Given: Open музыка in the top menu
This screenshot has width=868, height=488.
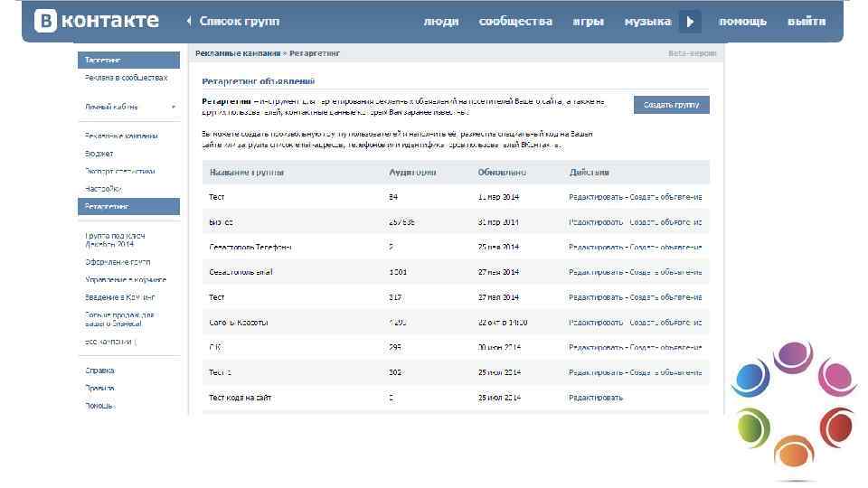Looking at the screenshot, I should (x=647, y=22).
